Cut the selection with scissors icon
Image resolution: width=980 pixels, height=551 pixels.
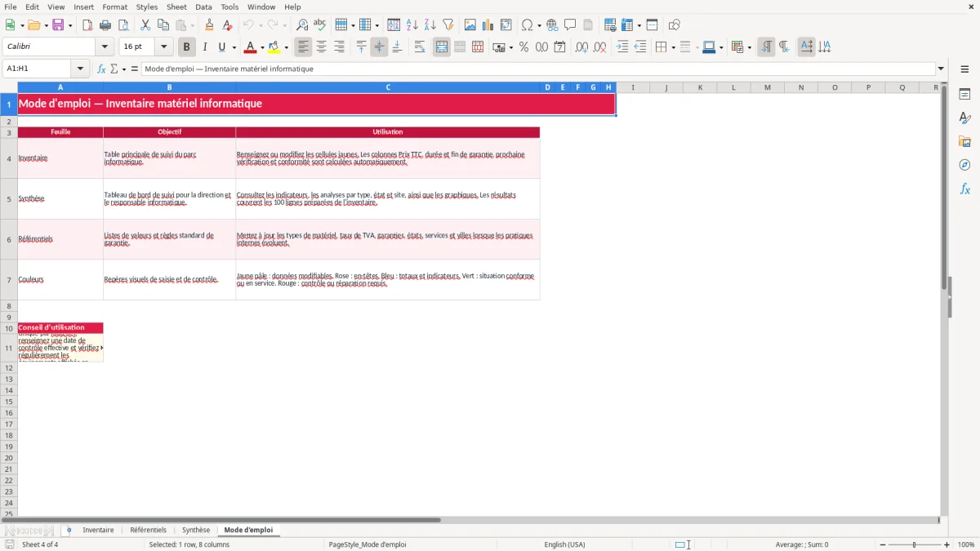[145, 25]
